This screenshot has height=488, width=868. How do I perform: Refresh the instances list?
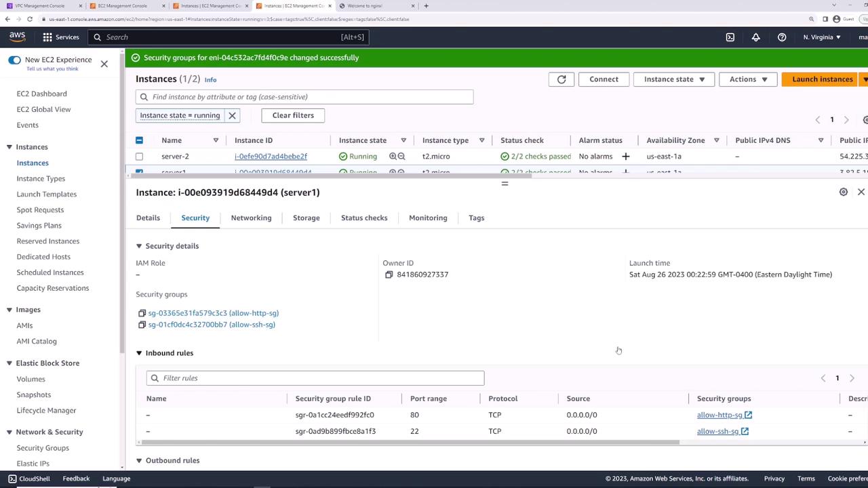point(561,79)
